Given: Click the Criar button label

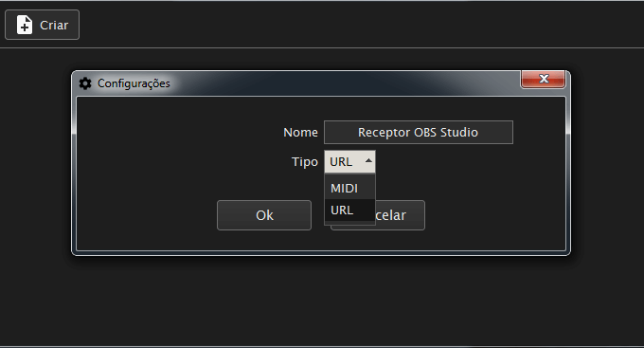Looking at the screenshot, I should (54, 25).
